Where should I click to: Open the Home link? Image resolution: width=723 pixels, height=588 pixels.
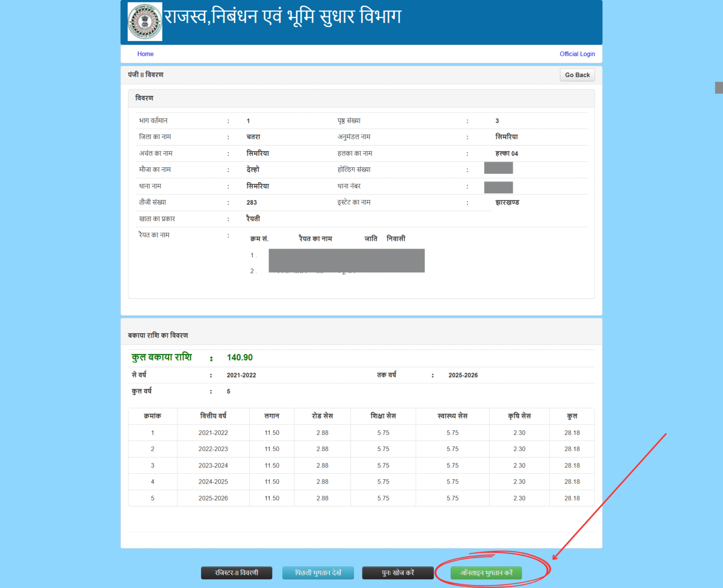tap(145, 54)
